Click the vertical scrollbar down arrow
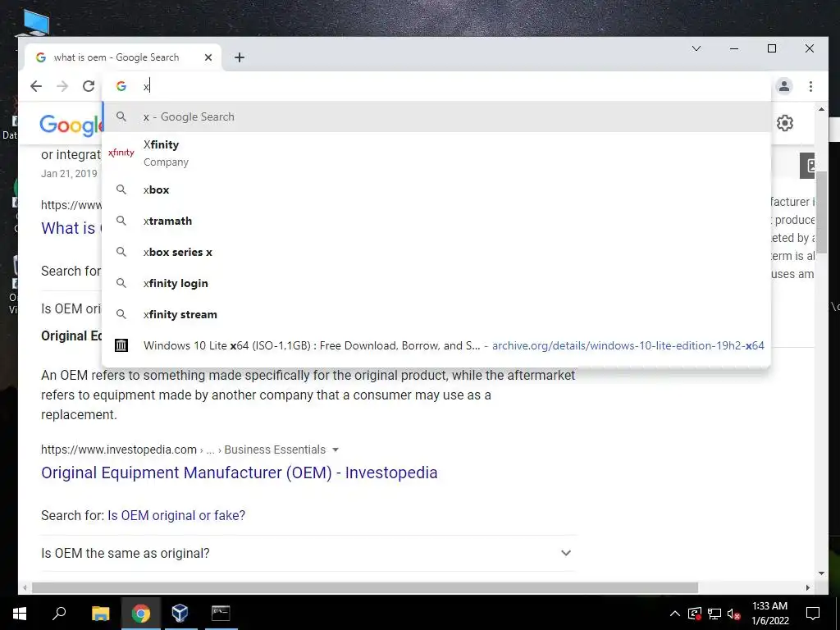This screenshot has height=630, width=840. pyautogui.click(x=822, y=573)
